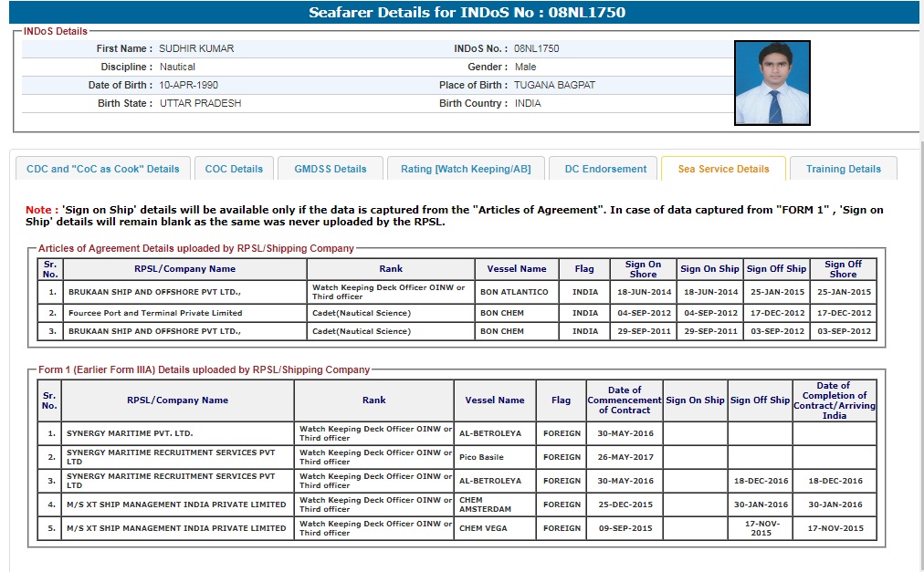
Task: Go to the DC Endorsement tab
Action: [x=605, y=169]
